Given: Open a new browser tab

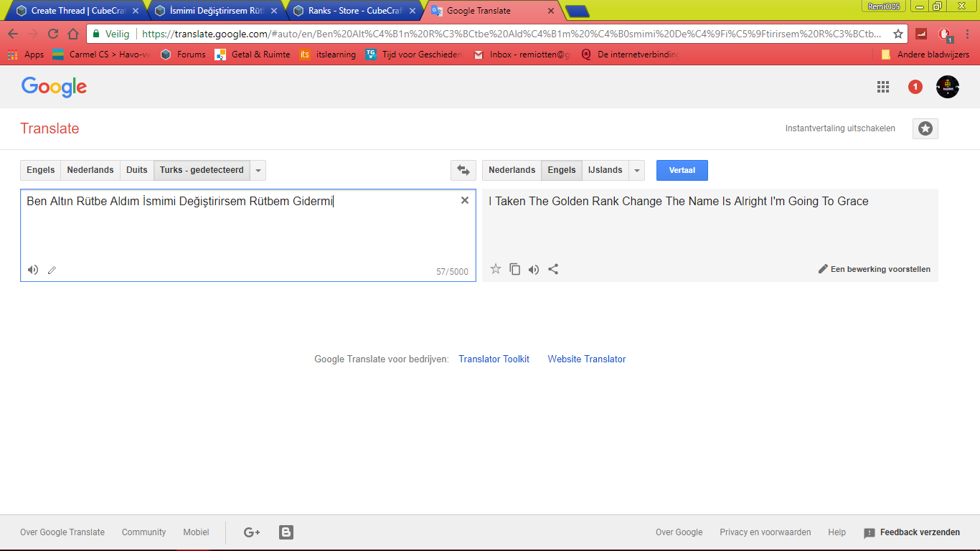Looking at the screenshot, I should [578, 11].
